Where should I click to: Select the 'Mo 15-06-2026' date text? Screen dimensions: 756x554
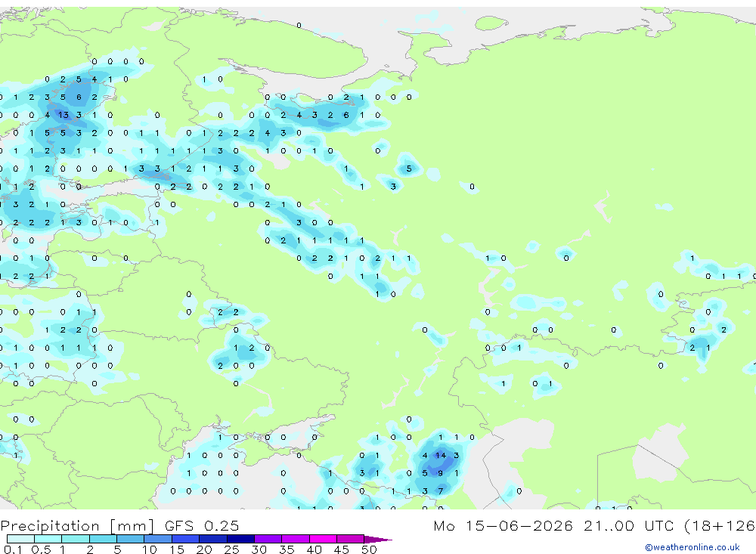[x=503, y=525]
